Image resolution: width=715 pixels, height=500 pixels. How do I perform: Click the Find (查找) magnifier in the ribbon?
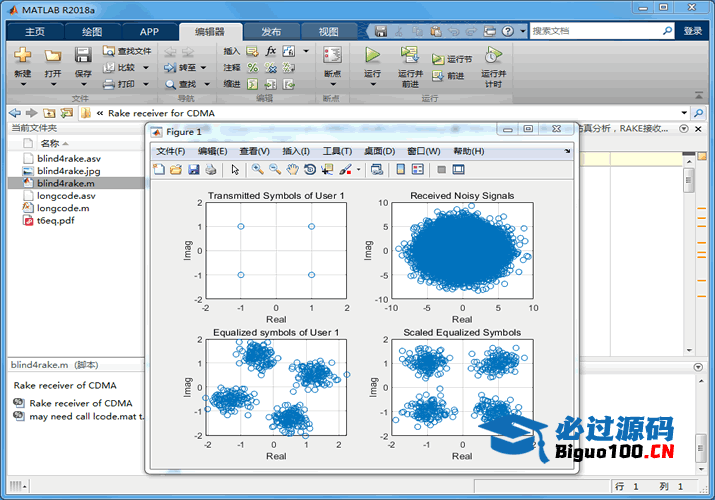[x=170, y=84]
